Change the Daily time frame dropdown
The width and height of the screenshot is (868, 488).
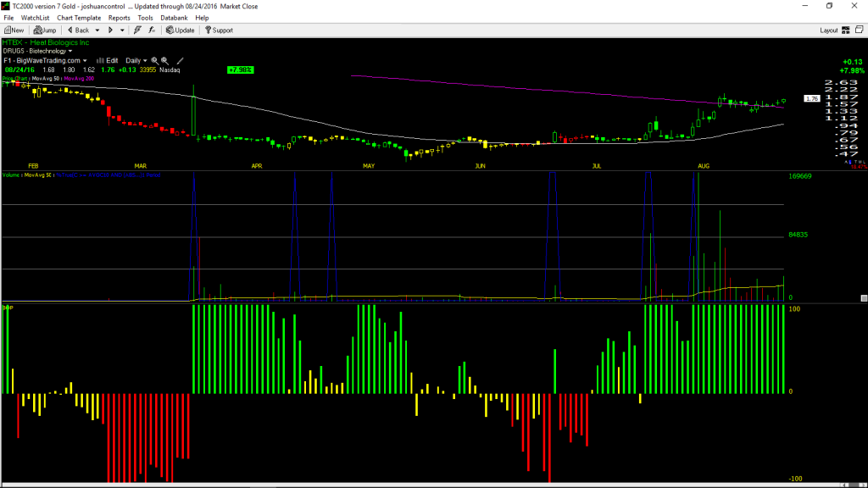coord(136,61)
